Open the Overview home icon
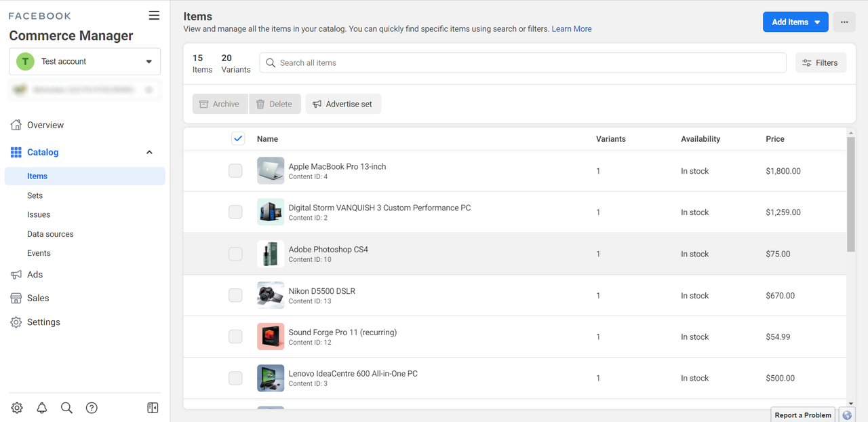868x422 pixels. click(16, 125)
